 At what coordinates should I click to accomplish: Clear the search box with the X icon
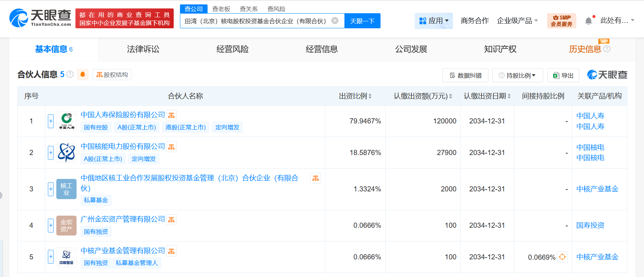335,21
